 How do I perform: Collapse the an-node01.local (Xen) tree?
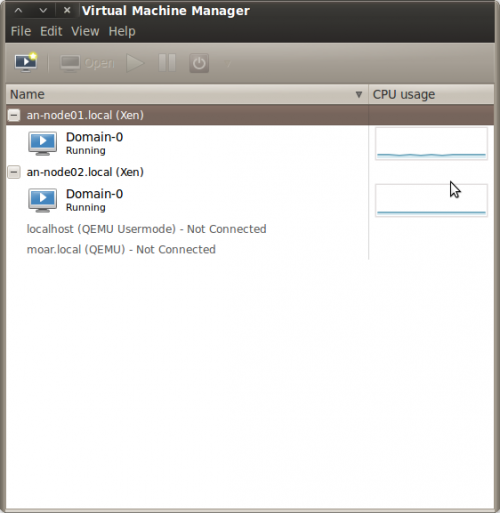coord(14,115)
